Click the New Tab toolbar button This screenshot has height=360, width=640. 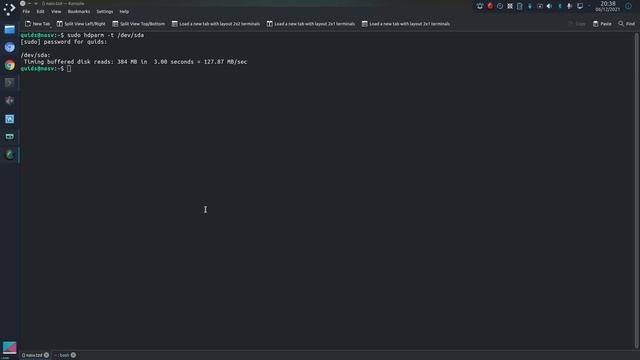pyautogui.click(x=38, y=24)
